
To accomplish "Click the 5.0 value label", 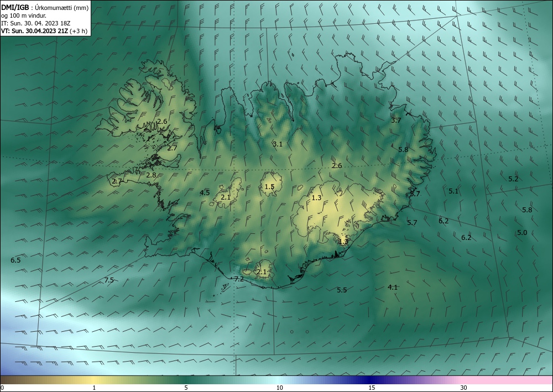I will (x=522, y=233).
